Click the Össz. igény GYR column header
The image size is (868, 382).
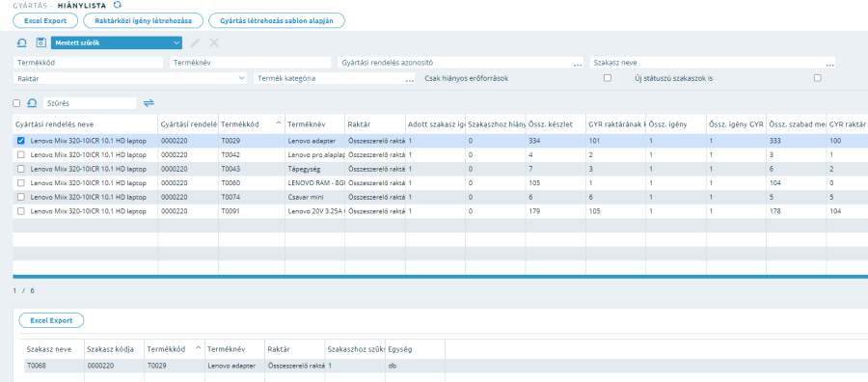point(736,124)
